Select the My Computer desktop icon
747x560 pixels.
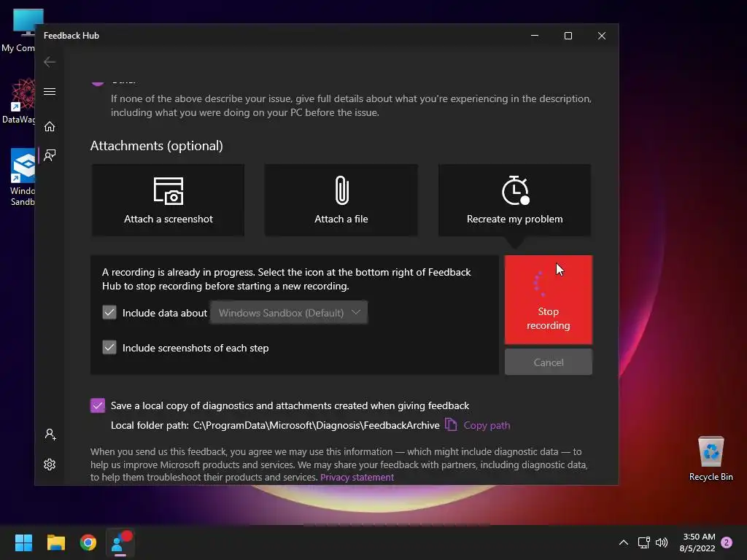18,31
